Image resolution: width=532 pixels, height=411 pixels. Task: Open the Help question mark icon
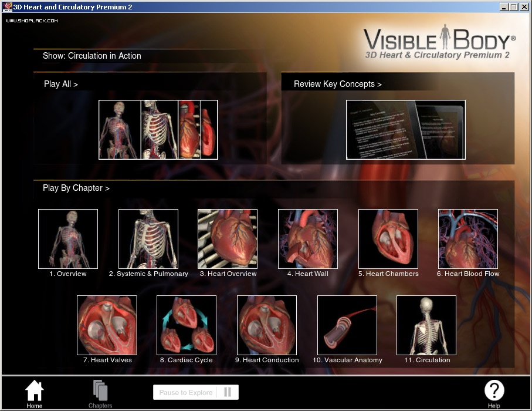pos(494,390)
